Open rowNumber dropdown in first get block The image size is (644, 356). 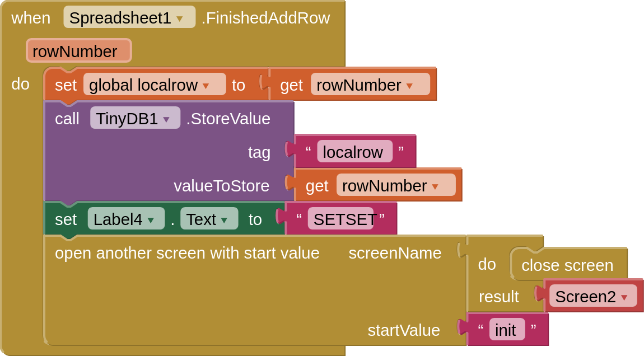point(409,86)
